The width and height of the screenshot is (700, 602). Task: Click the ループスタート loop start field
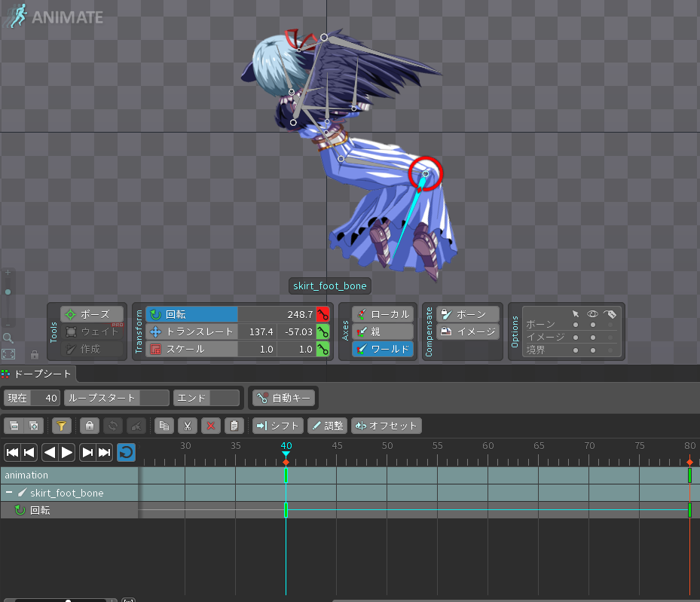[x=117, y=398]
